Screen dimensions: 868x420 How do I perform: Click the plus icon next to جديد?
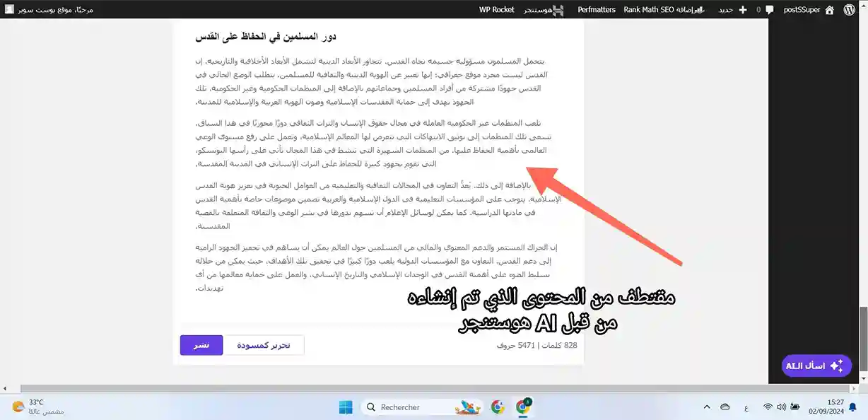pyautogui.click(x=743, y=9)
